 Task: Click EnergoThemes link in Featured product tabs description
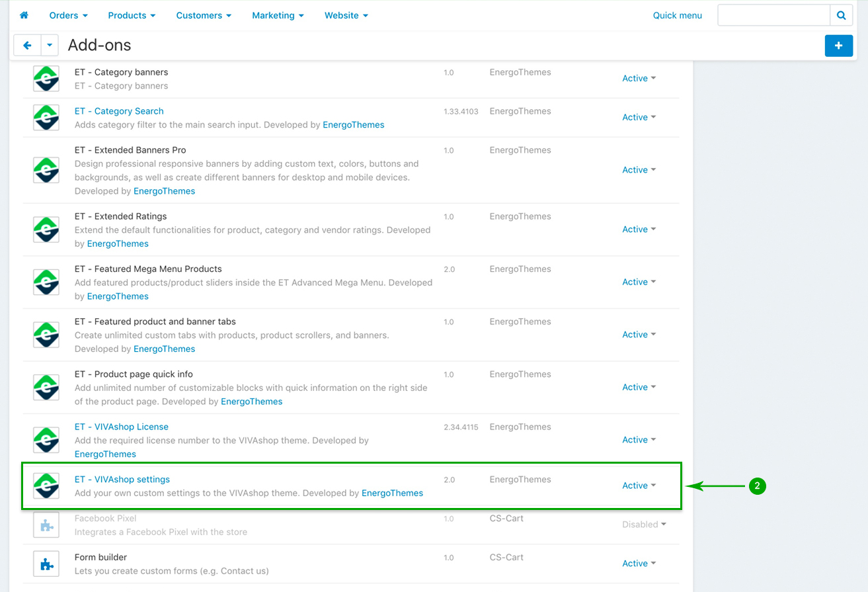coord(165,349)
